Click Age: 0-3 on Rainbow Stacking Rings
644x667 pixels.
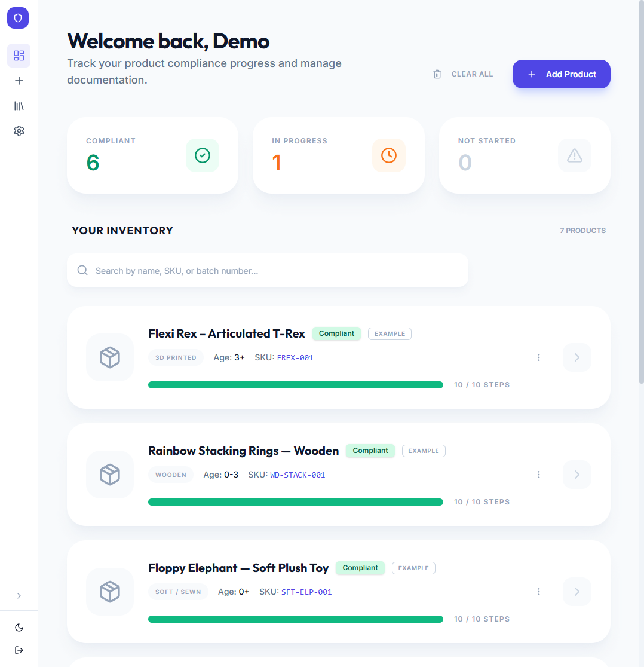pos(220,475)
